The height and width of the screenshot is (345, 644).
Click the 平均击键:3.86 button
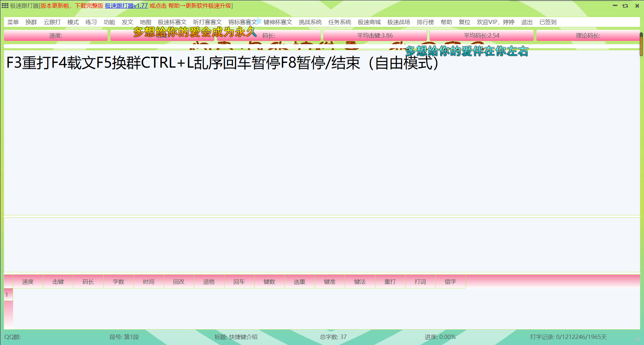pos(375,36)
